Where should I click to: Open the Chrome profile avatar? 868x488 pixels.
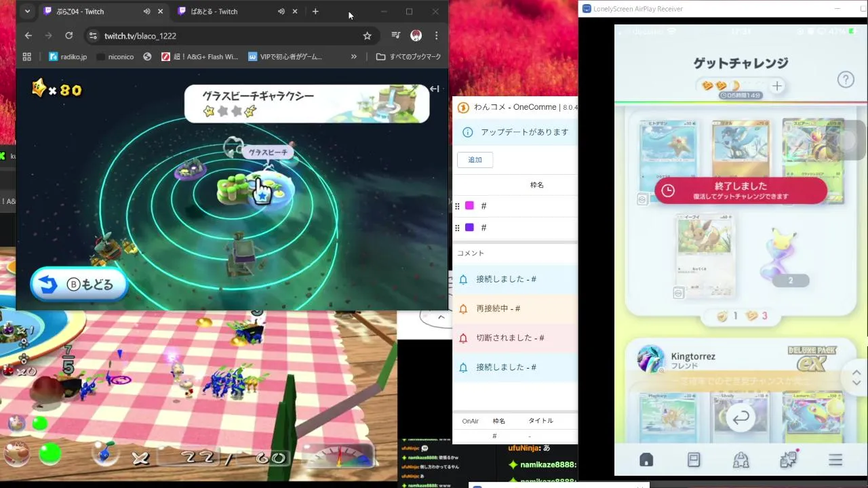(416, 36)
